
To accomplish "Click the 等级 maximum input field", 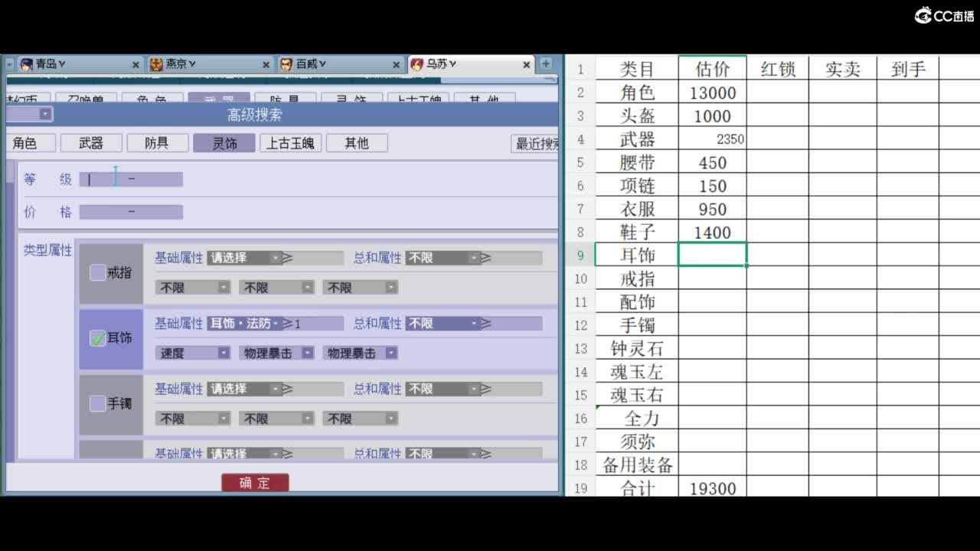I will coord(159,179).
